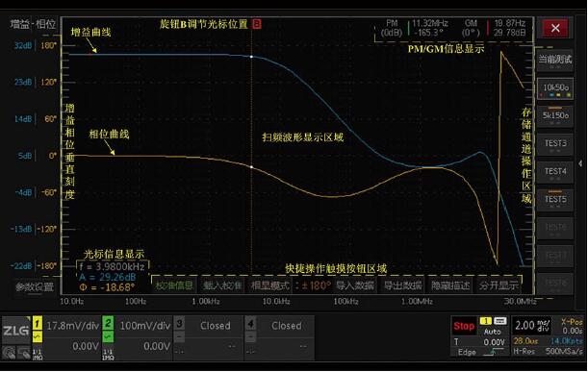588x372 pixels.
Task: Click the 参数设置 button
Action: [35, 287]
